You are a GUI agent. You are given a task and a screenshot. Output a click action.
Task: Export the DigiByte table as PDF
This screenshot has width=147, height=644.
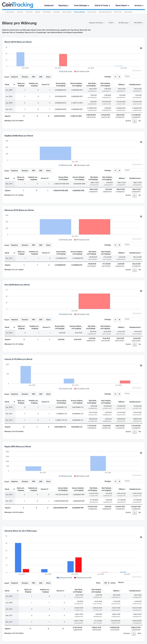click(x=34, y=170)
